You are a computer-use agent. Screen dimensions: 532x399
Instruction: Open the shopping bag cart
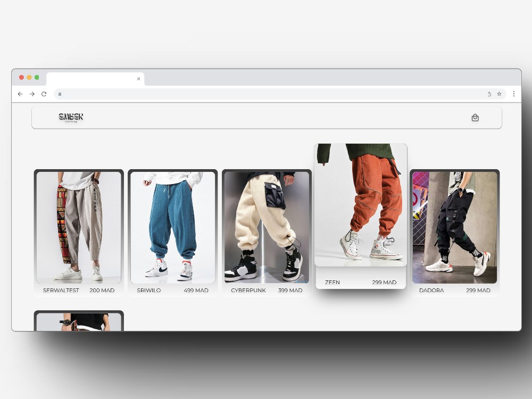pos(475,117)
